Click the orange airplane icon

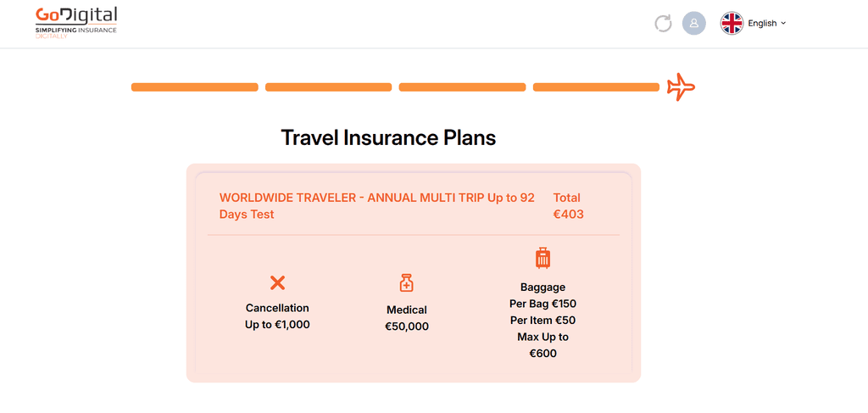pyautogui.click(x=681, y=87)
